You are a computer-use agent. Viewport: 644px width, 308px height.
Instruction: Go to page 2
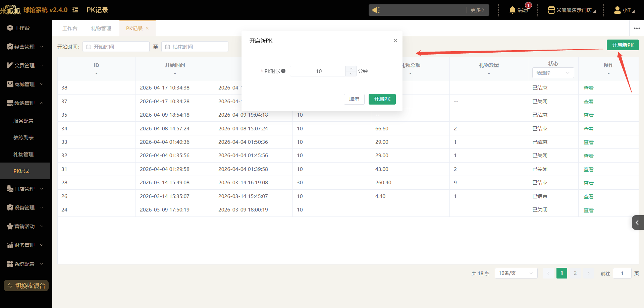[x=575, y=273]
